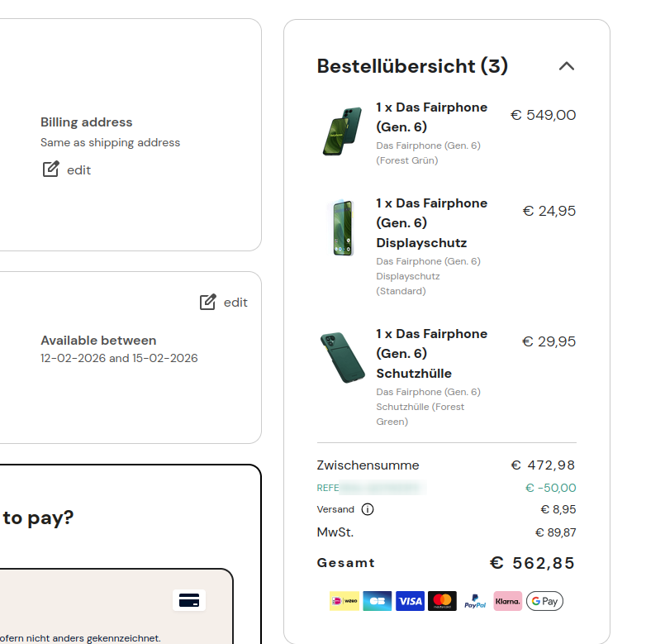The height and width of the screenshot is (644, 646).
Task: Click the Klarna payment logo
Action: [507, 601]
